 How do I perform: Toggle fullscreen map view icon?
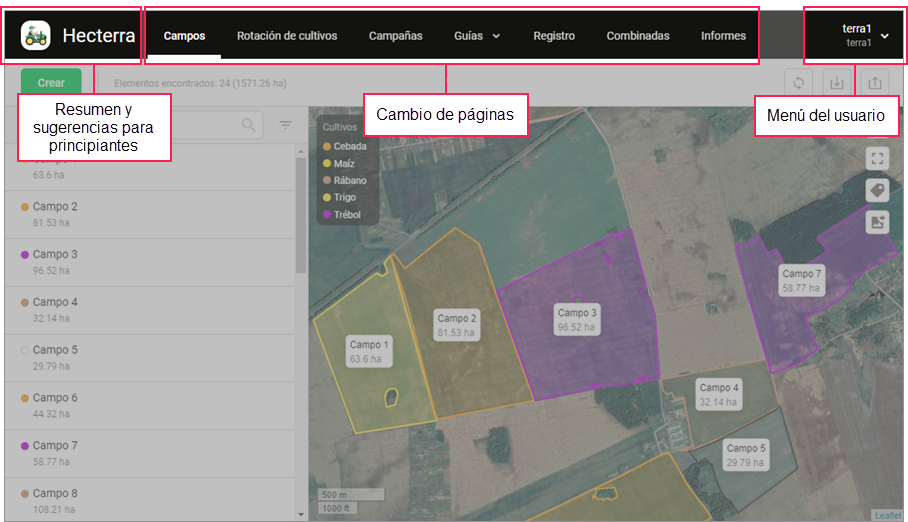pos(877,158)
